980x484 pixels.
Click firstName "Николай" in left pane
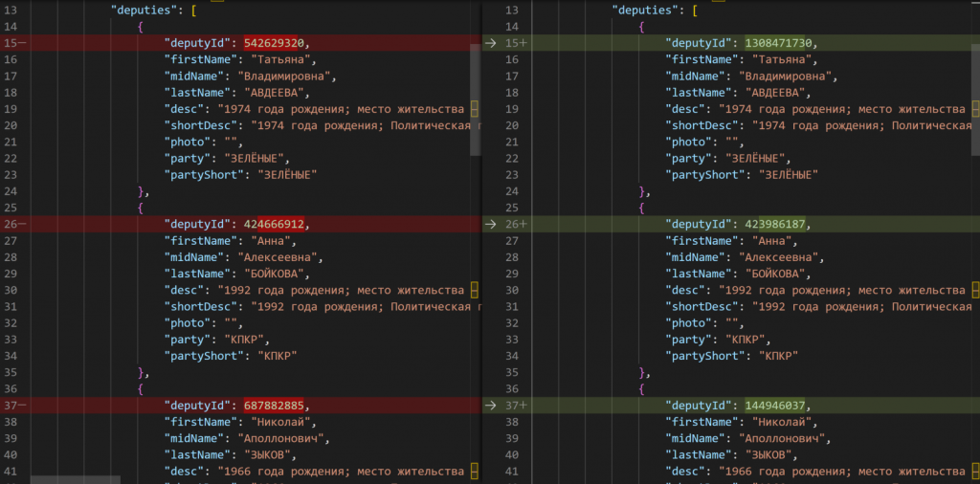(x=280, y=422)
